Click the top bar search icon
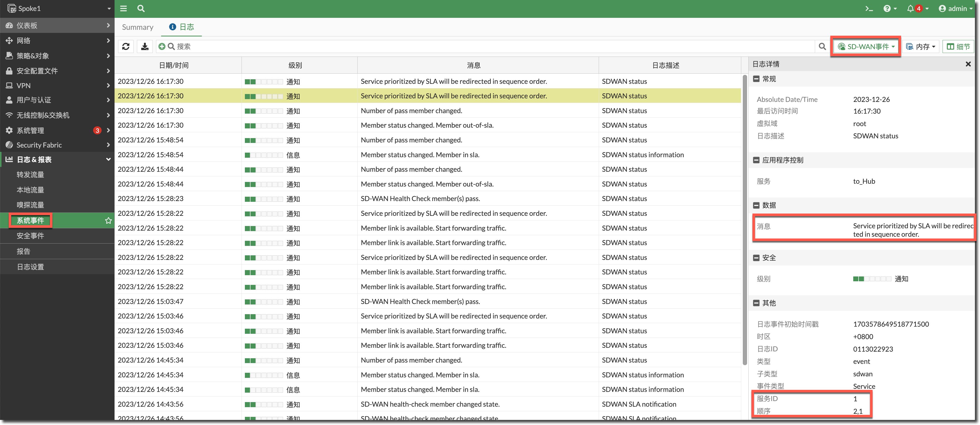Screen dimensions: 980x425 [141, 8]
